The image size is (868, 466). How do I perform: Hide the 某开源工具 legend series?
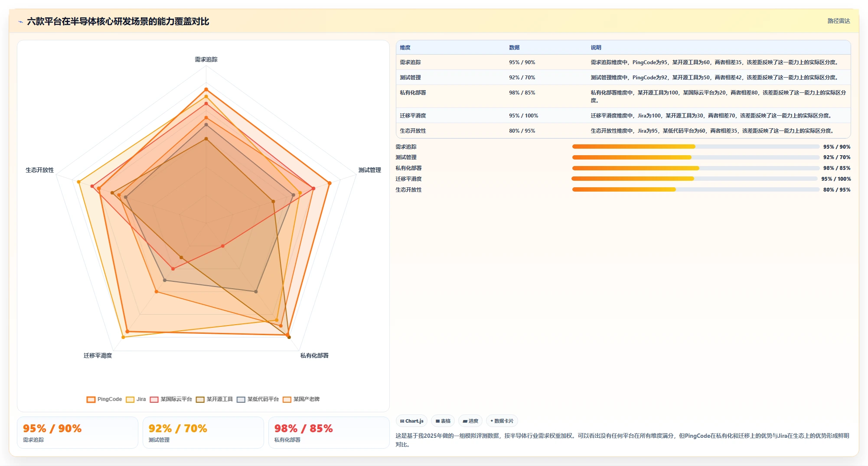[214, 399]
